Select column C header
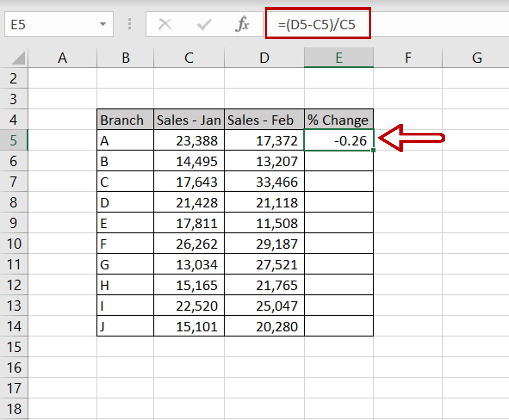 pyautogui.click(x=189, y=58)
